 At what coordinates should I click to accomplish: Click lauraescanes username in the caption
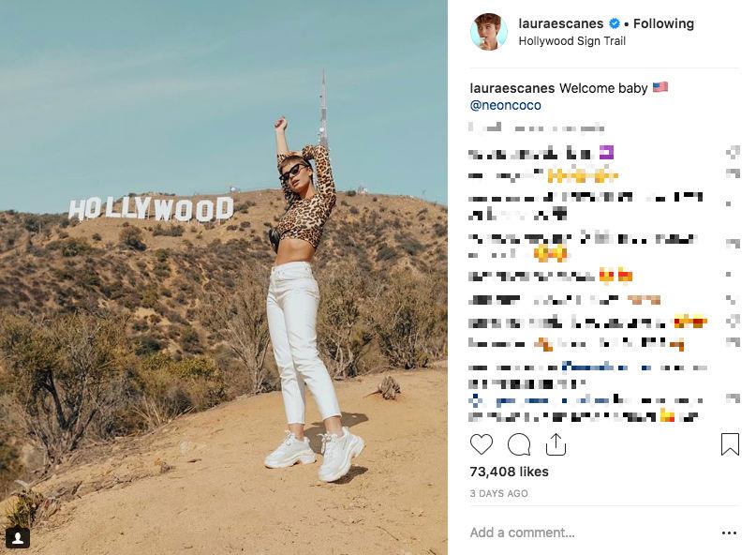coord(512,88)
